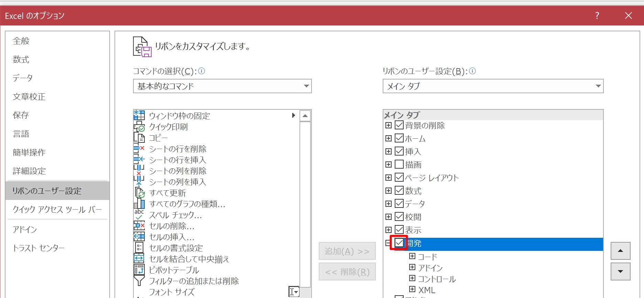Click the ribbon customize icon beside the heading

click(x=142, y=46)
